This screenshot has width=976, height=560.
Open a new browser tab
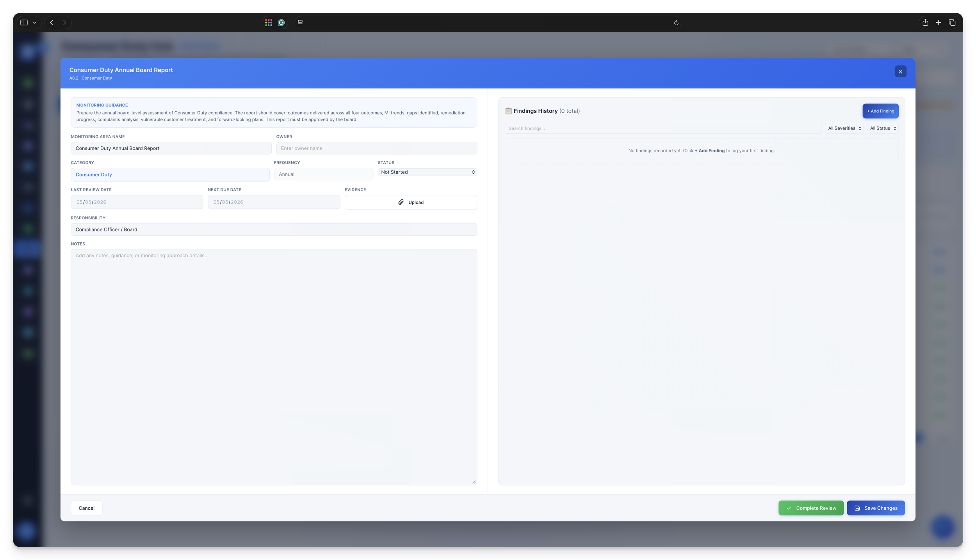(x=939, y=23)
